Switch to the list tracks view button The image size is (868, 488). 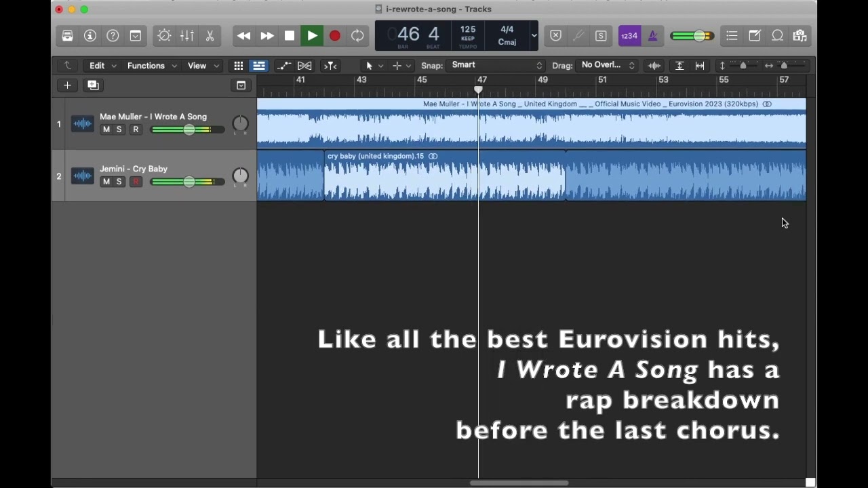(259, 66)
